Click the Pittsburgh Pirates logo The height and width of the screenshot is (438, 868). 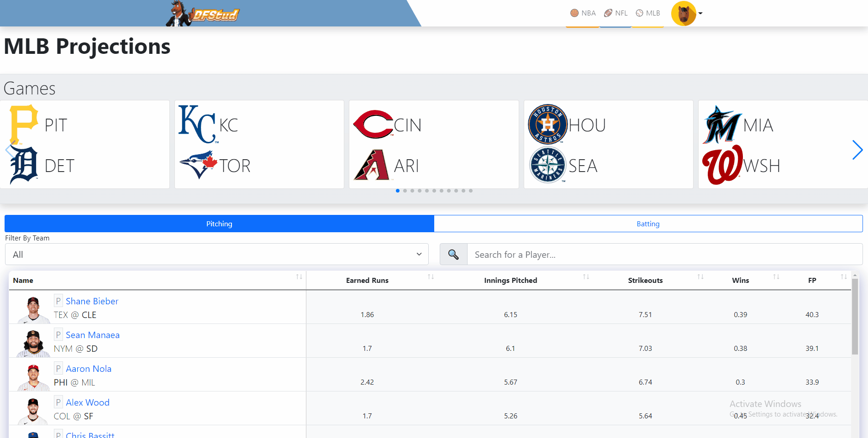pos(23,125)
